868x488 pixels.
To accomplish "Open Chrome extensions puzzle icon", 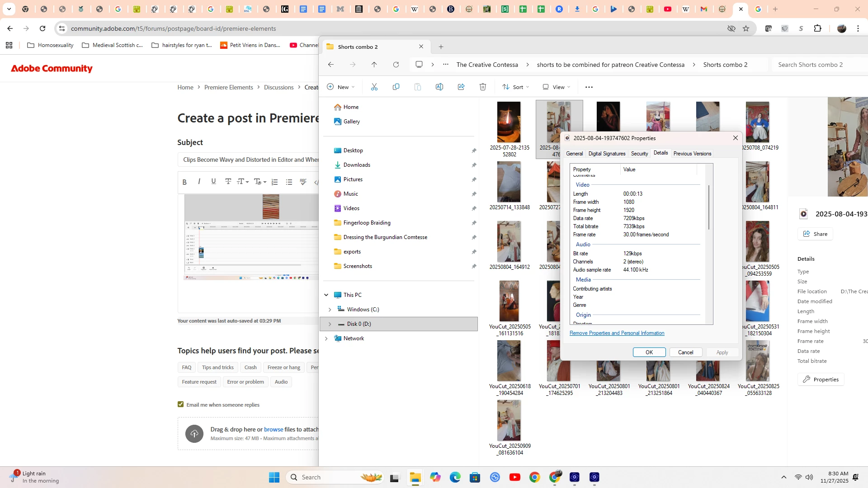I will point(817,28).
